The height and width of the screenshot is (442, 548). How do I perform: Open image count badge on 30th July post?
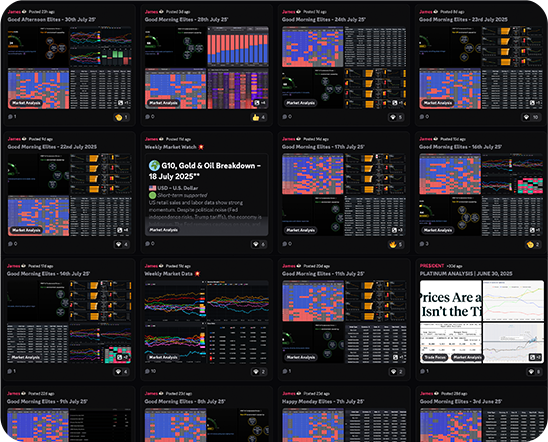123,103
